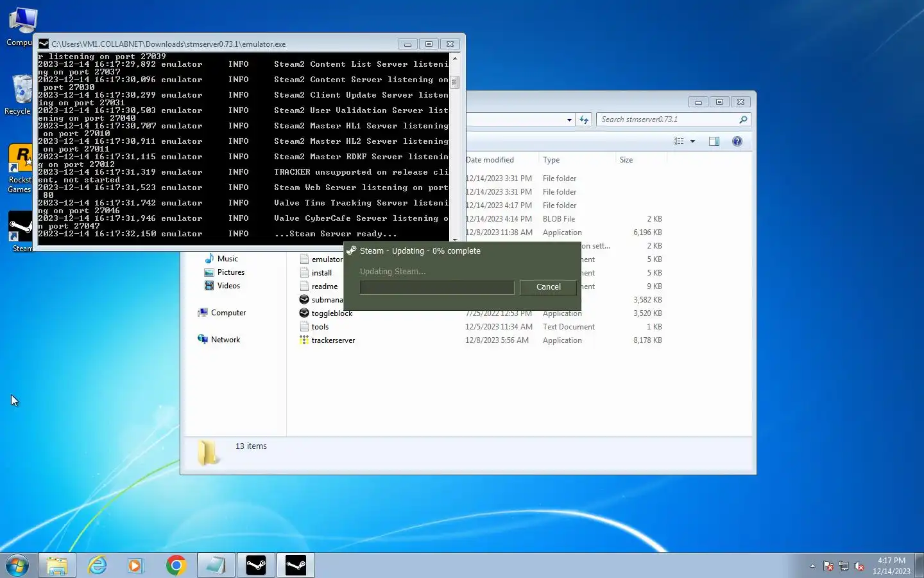
Task: Click the Steam update progress bar
Action: pos(437,287)
